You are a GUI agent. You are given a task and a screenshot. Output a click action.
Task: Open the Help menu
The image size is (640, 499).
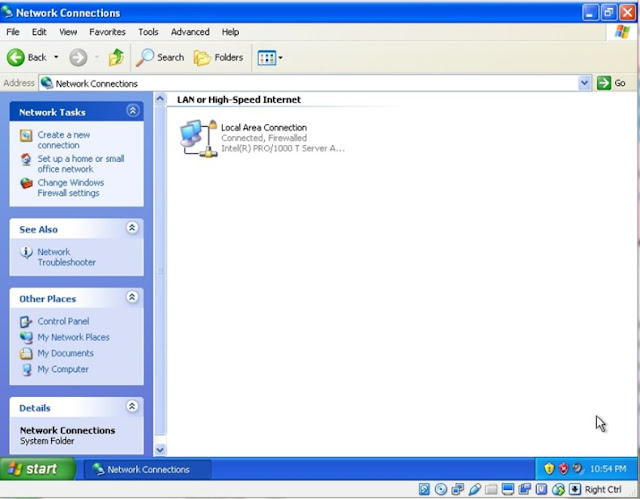point(230,32)
